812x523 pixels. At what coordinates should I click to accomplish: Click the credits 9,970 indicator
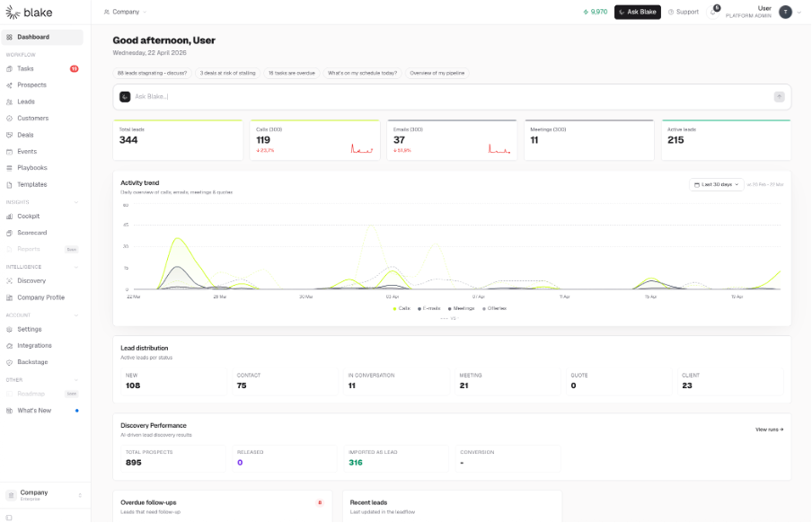coord(595,12)
